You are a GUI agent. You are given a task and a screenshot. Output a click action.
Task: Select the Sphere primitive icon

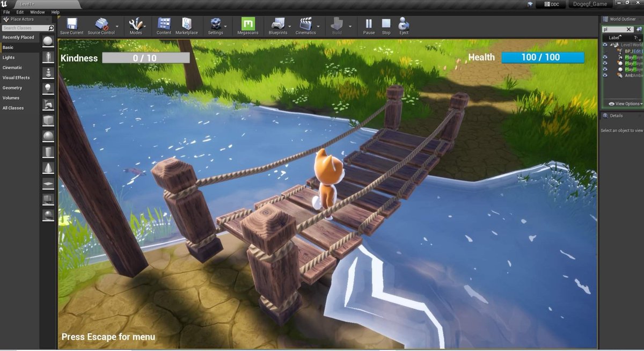(x=48, y=136)
